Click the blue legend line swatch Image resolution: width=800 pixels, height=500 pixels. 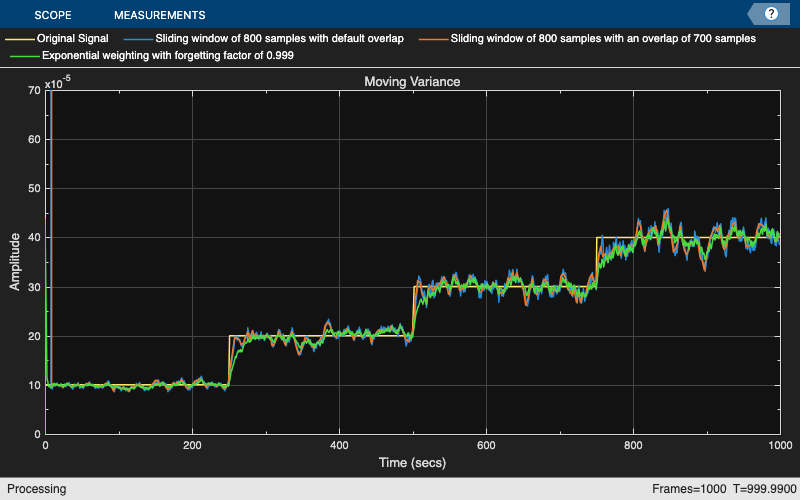click(138, 39)
